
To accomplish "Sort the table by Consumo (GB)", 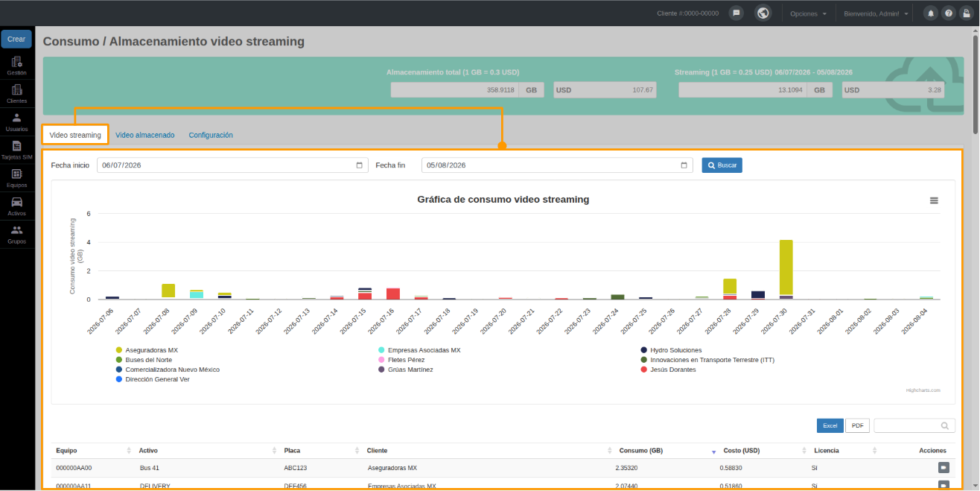I will [x=666, y=451].
